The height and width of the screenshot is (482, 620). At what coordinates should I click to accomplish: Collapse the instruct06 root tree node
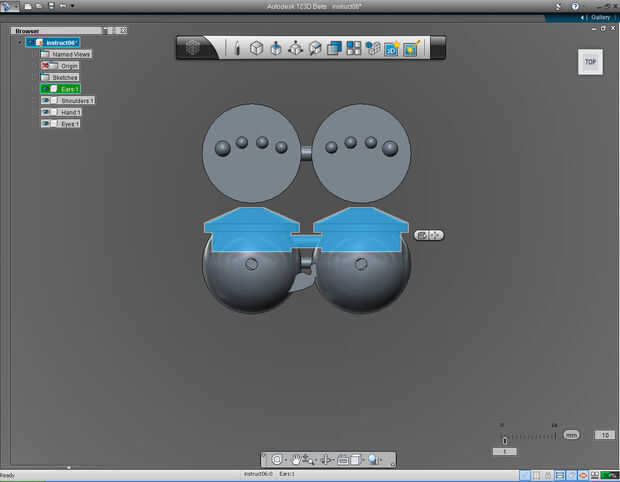(20, 42)
